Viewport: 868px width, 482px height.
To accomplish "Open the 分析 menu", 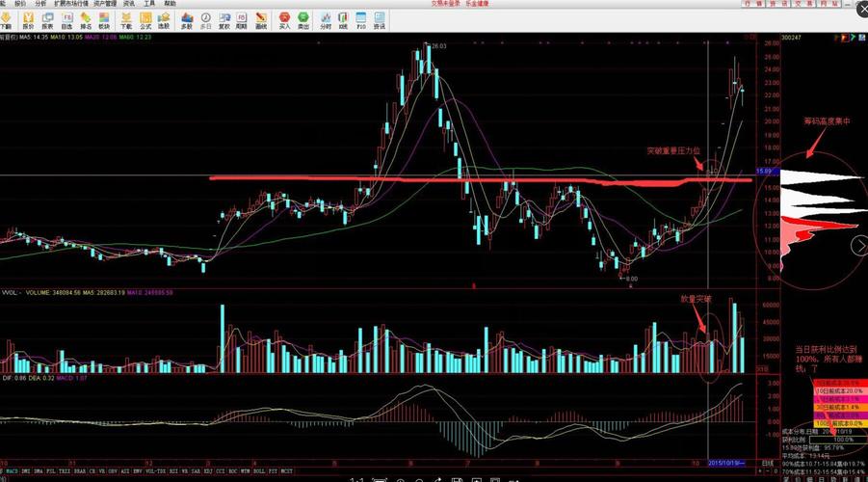I will coord(40,3).
